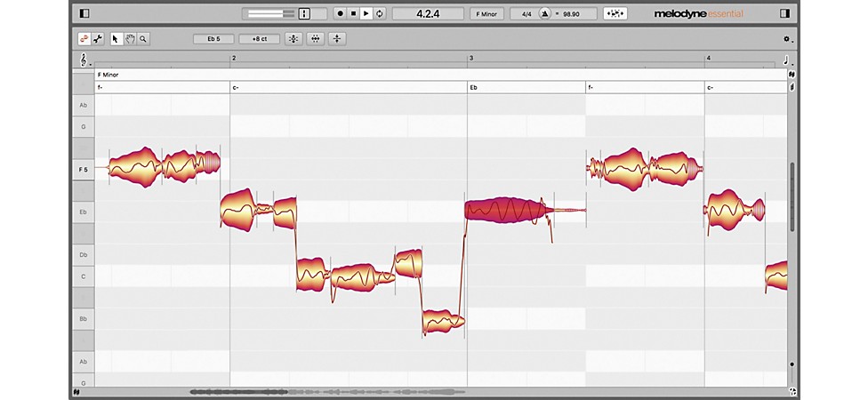The height and width of the screenshot is (400, 868).
Task: Open the gear settings dropdown
Action: point(788,39)
